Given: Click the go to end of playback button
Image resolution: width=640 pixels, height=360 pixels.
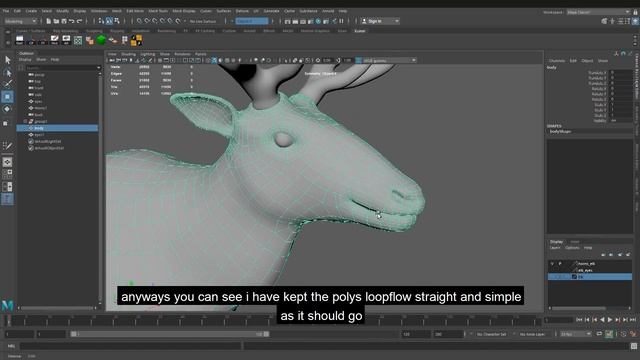Looking at the screenshot, I should [x=633, y=320].
